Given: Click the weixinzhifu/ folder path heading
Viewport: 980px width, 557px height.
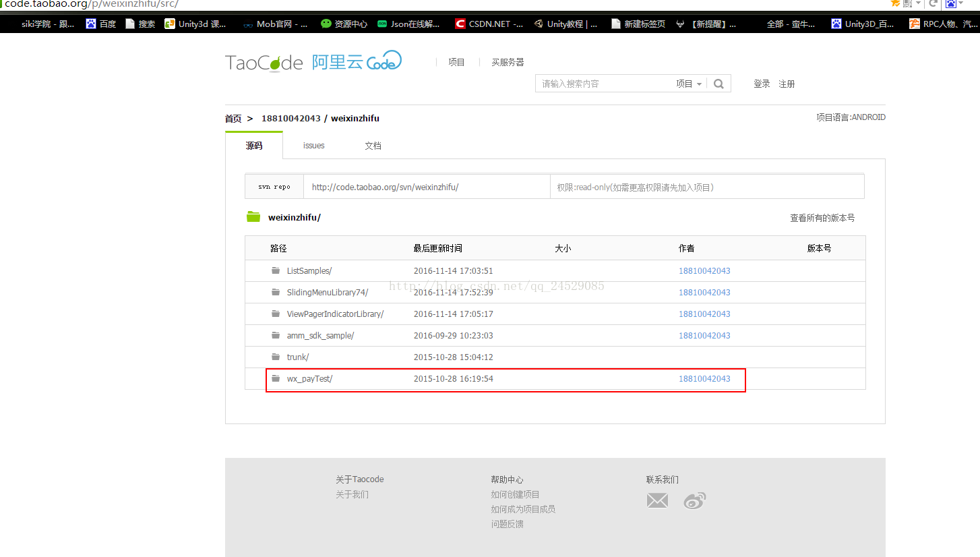Looking at the screenshot, I should coord(295,217).
